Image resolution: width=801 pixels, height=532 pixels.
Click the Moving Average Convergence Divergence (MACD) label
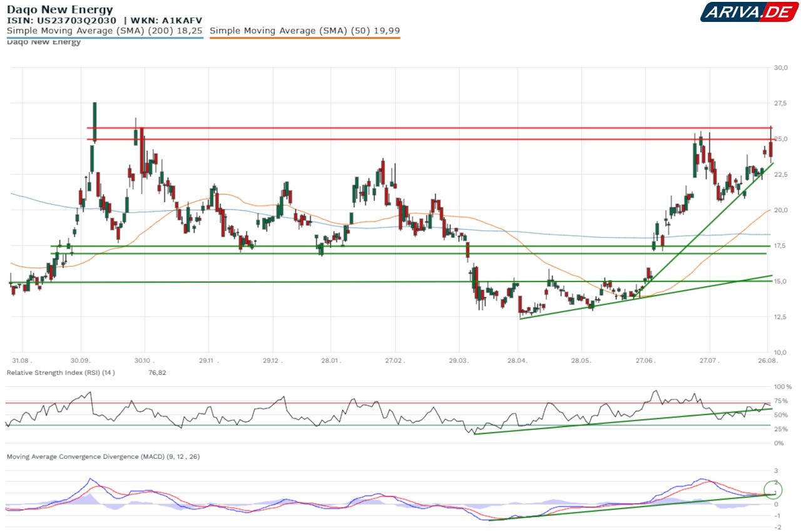coord(103,457)
